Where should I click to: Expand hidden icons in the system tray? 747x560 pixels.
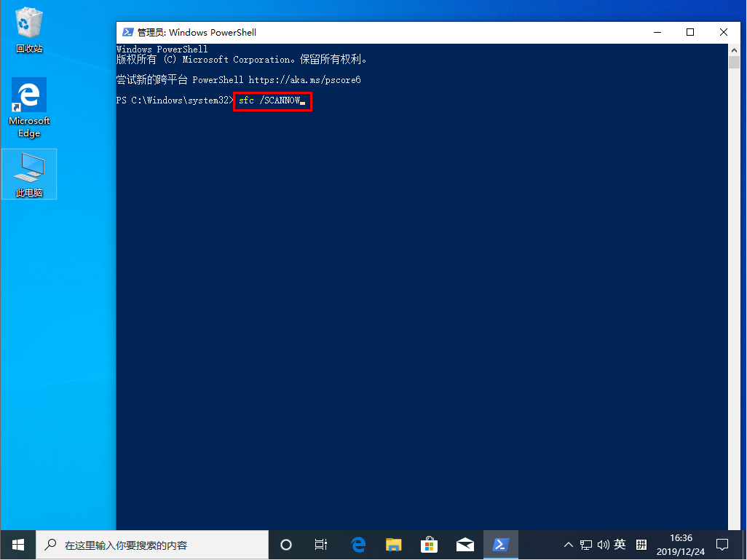click(x=567, y=544)
